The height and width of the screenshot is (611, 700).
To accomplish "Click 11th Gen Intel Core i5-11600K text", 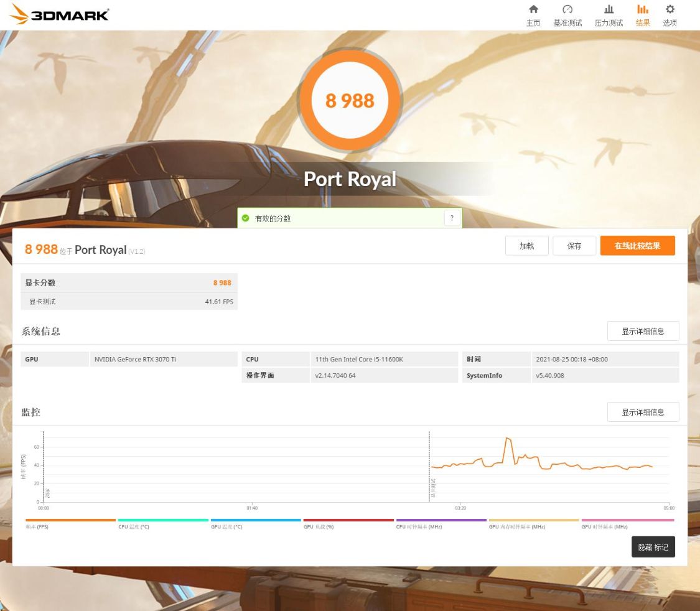I will coord(359,359).
